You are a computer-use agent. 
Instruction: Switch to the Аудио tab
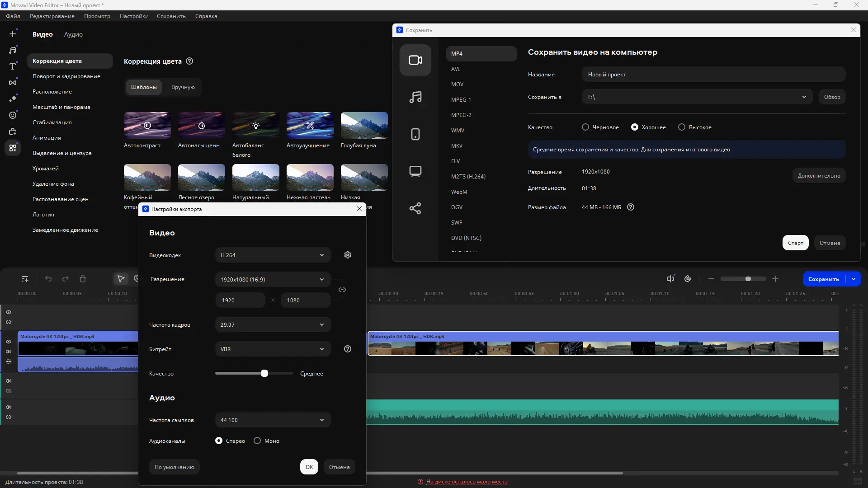point(72,34)
